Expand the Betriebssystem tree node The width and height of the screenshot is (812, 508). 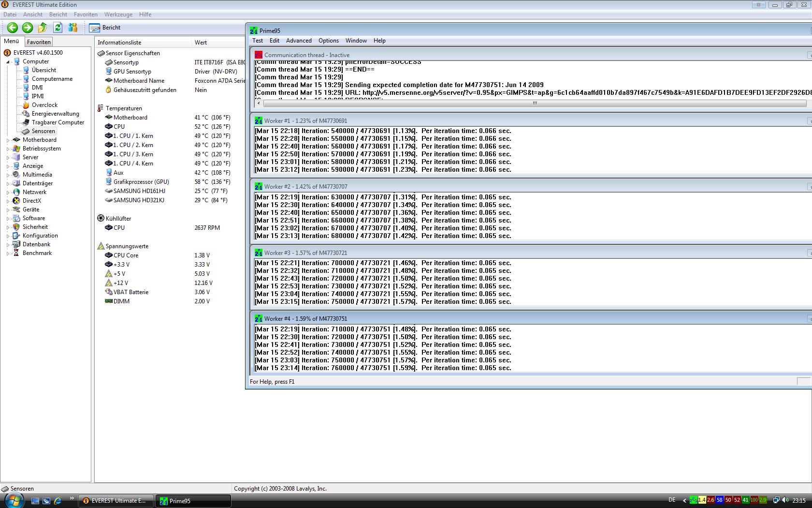(x=8, y=149)
